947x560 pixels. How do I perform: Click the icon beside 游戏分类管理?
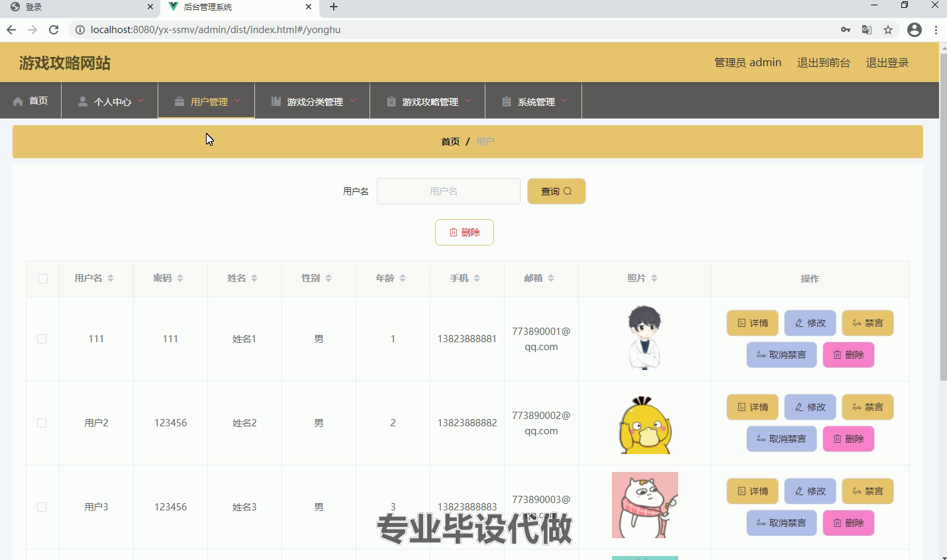coord(276,101)
